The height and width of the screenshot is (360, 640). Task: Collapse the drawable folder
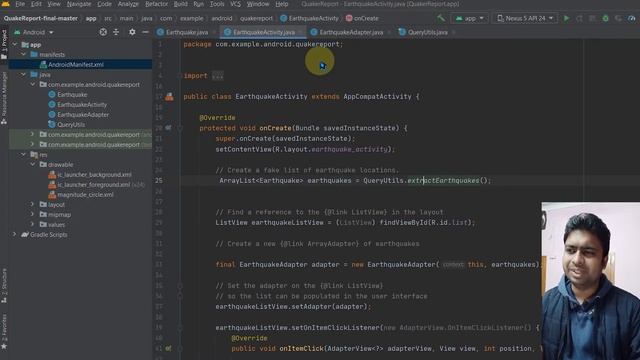(x=33, y=164)
